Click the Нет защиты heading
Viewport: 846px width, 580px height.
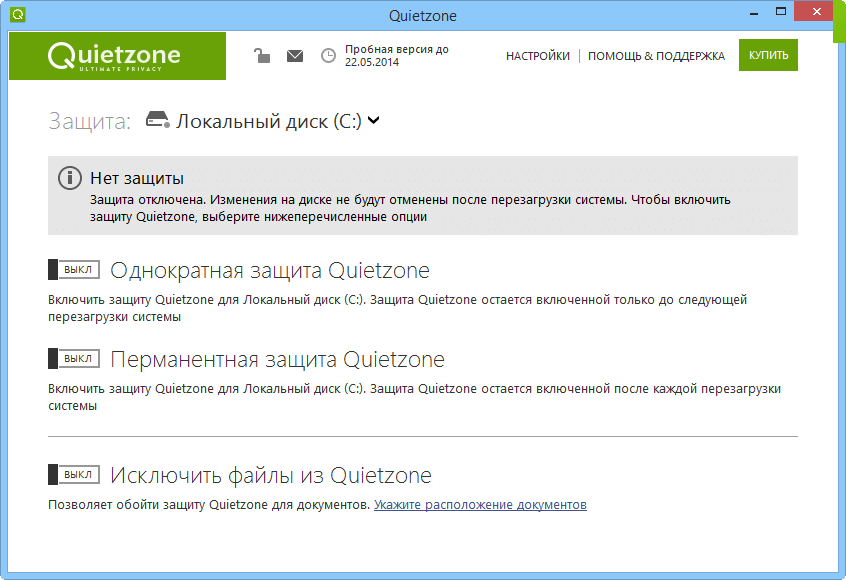(137, 178)
